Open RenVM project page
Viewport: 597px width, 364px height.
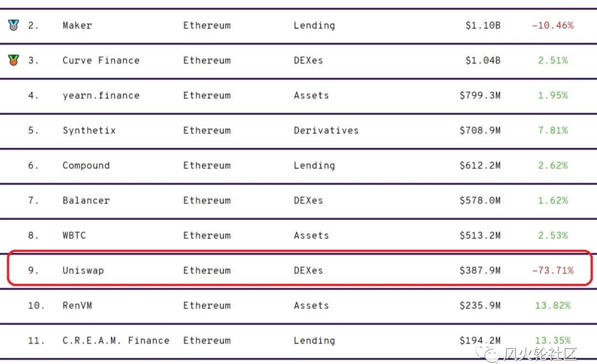77,305
